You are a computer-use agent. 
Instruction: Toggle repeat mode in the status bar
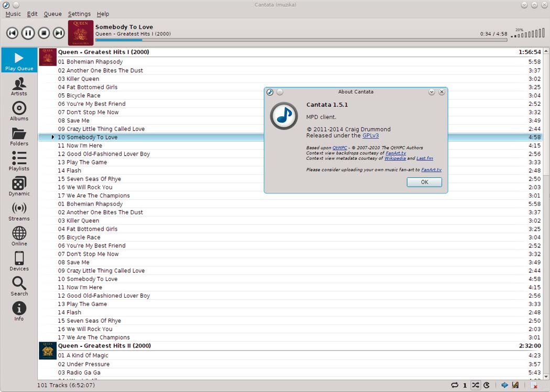[455, 385]
